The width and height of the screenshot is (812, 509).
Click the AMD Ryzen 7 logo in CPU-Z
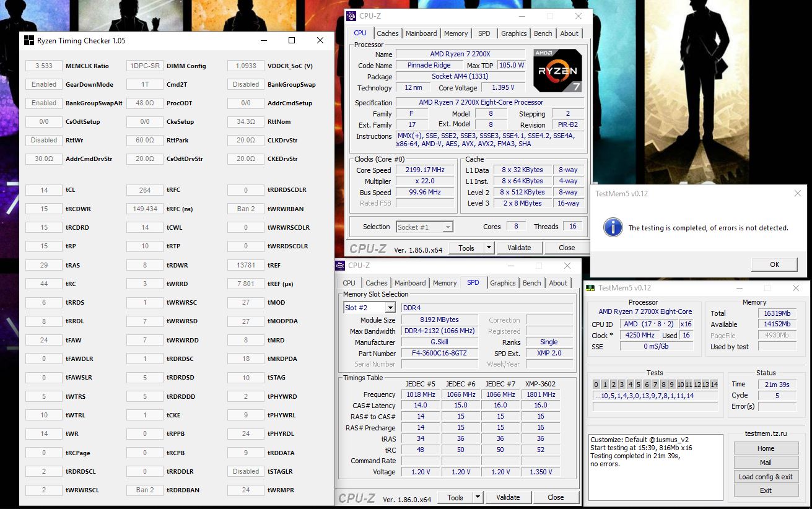pos(557,71)
